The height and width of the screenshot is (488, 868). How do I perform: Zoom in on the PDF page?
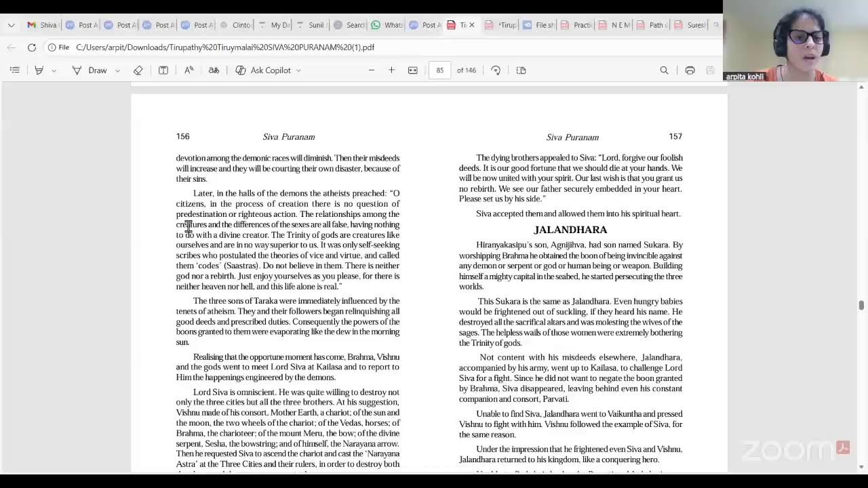click(391, 70)
